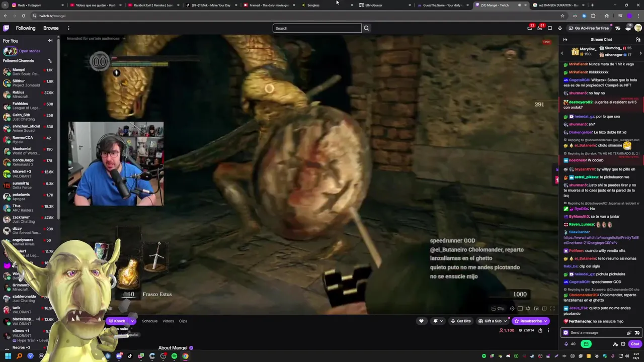The height and width of the screenshot is (362, 644).
Task: Switch to the Clips tab
Action: click(x=183, y=321)
